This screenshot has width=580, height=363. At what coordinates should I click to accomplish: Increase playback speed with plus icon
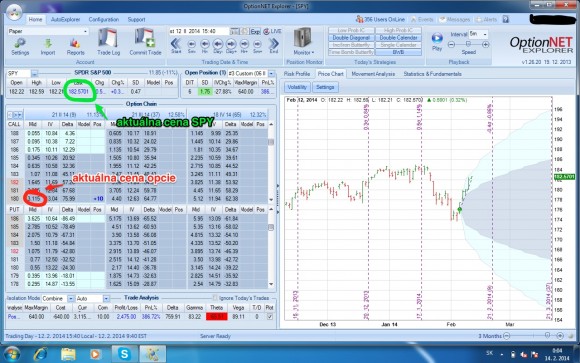486,44
